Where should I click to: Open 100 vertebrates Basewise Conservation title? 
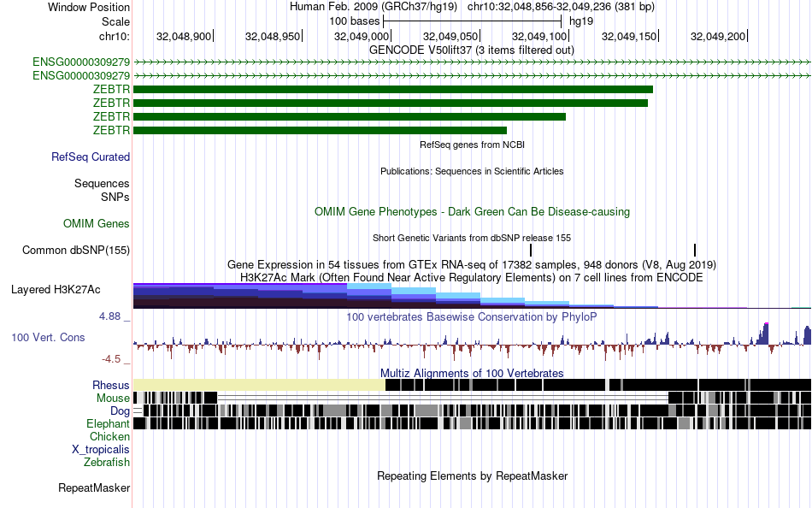[x=472, y=316]
